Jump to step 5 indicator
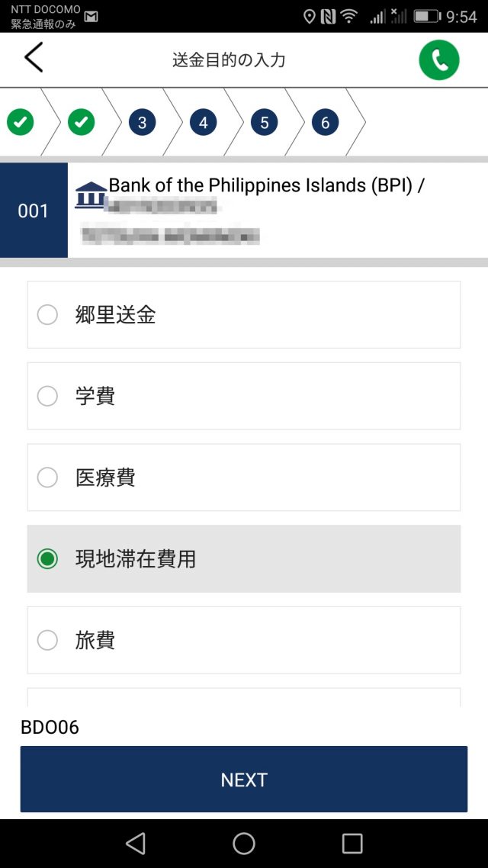Screen dimensions: 488x868 (265, 122)
